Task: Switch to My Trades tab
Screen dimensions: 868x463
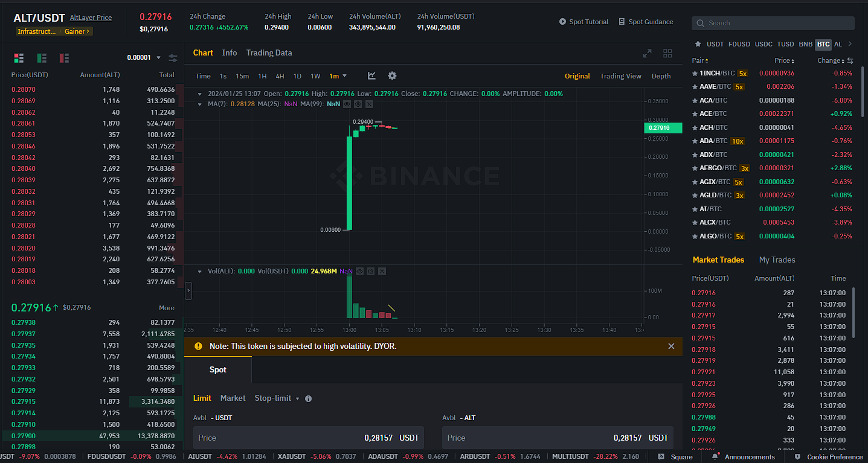Action: click(x=777, y=260)
